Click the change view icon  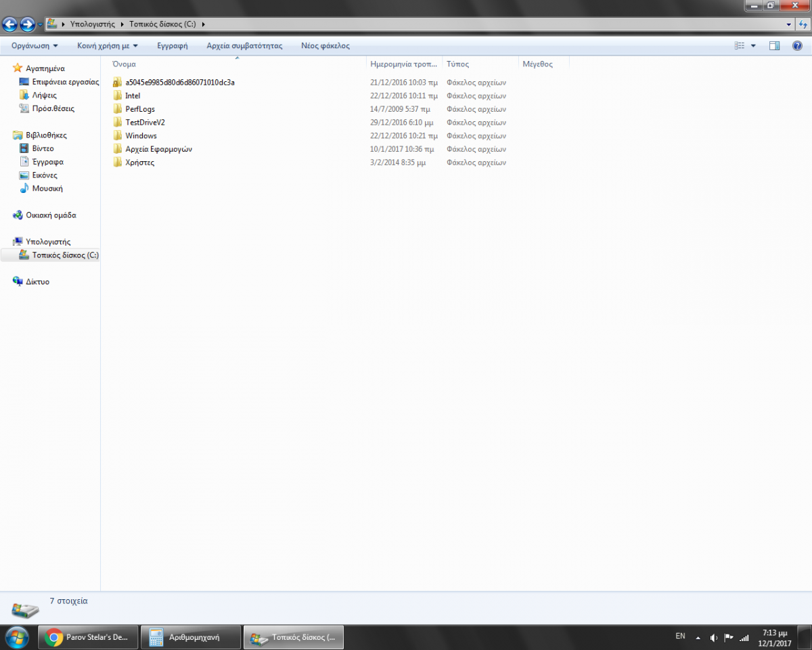click(740, 45)
